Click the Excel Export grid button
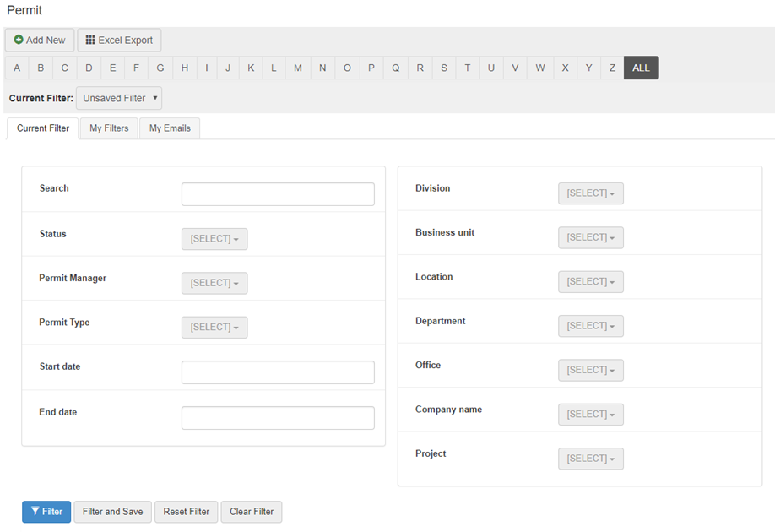Viewport: 775px width, 532px height. pyautogui.click(x=119, y=41)
